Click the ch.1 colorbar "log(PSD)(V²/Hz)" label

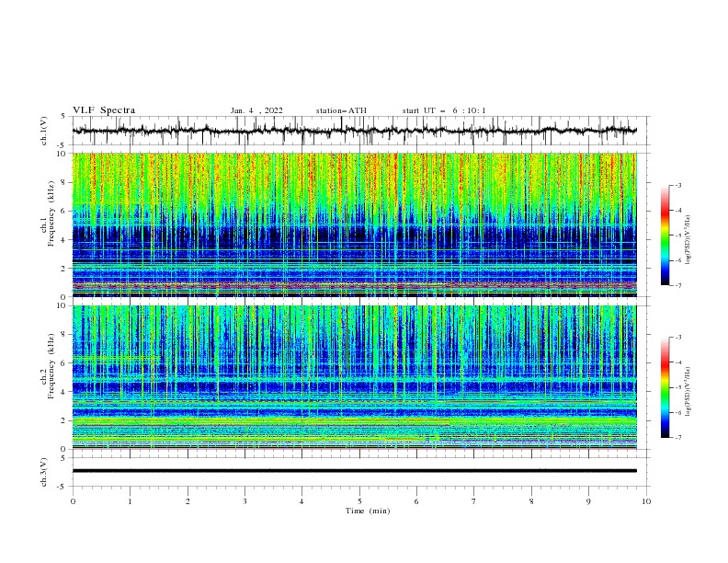(688, 239)
